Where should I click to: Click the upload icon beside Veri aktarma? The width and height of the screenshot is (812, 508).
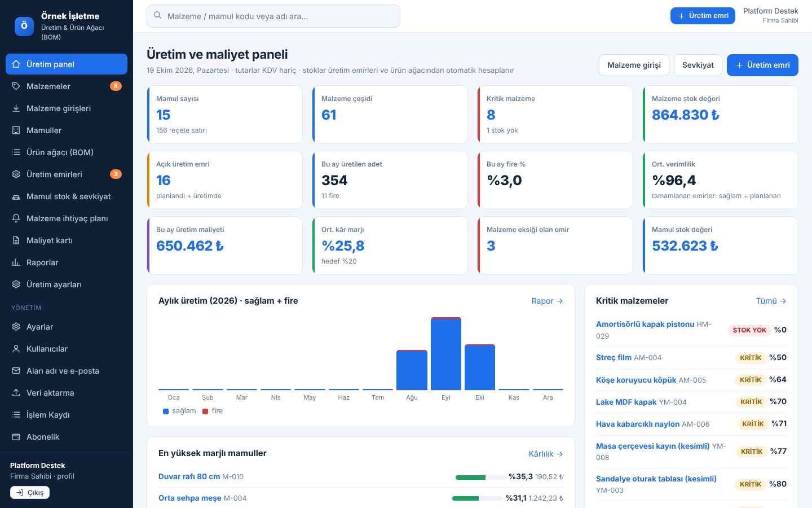point(16,392)
